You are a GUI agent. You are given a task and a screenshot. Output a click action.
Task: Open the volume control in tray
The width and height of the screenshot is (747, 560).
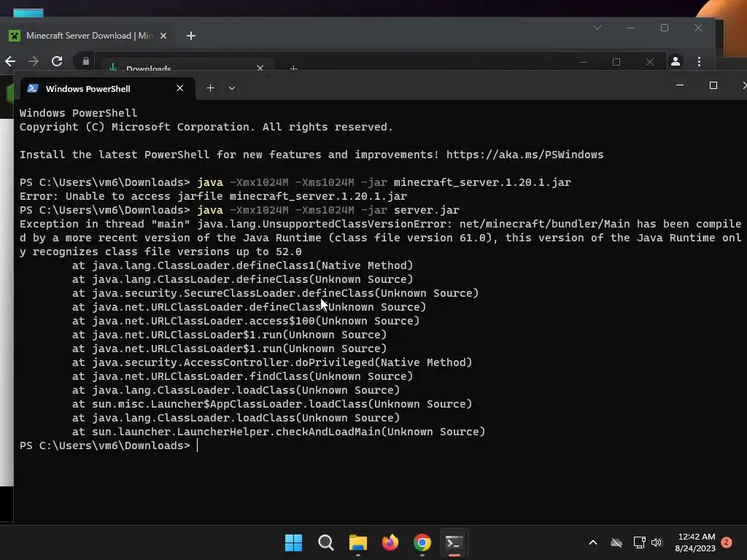tap(657, 542)
